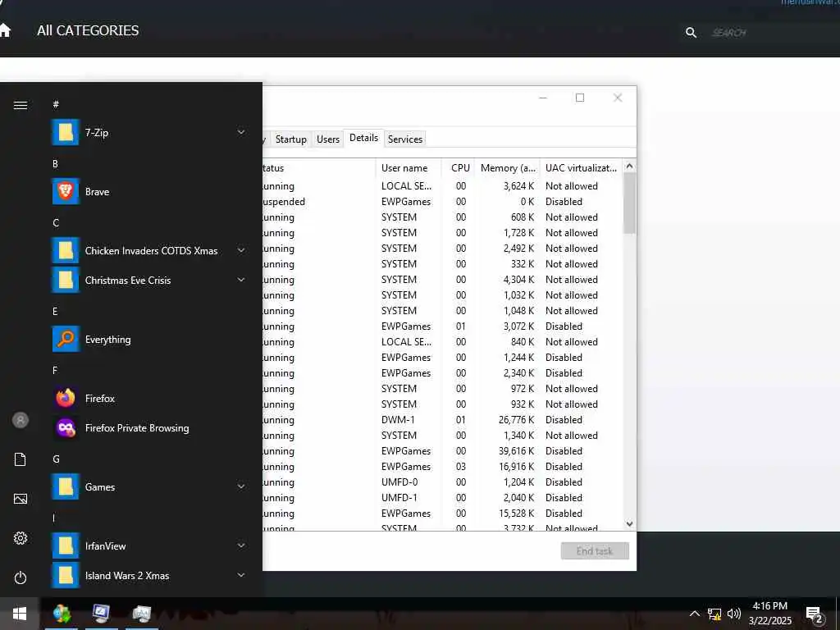
Task: Click the volume speaker tray icon
Action: pyautogui.click(x=734, y=614)
